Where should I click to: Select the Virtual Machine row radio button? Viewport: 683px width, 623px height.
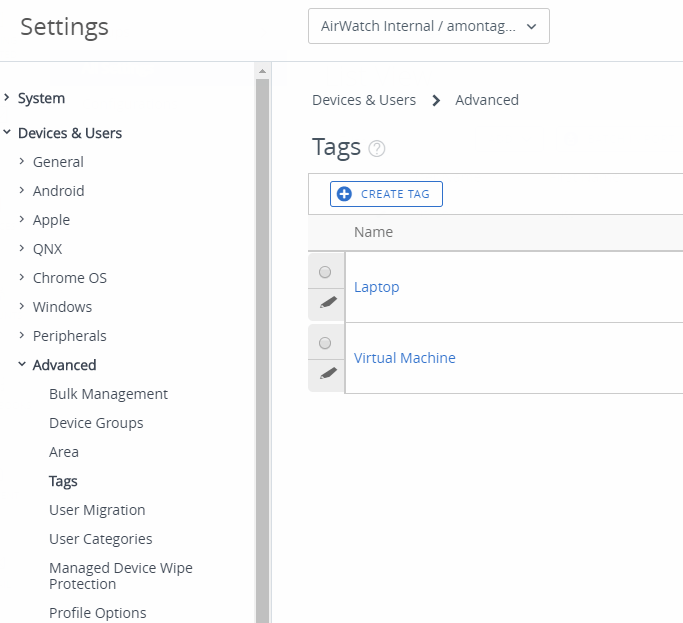(x=325, y=343)
